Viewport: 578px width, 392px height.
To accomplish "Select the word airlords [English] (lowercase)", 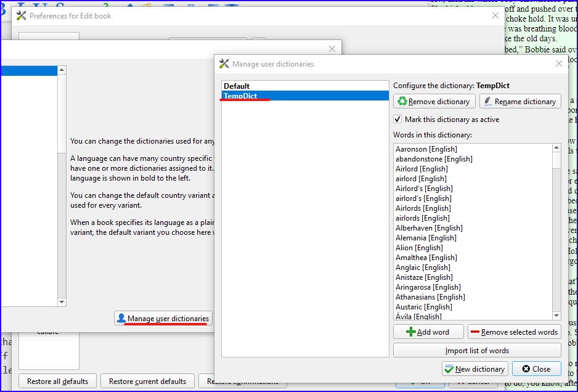I will click(x=423, y=218).
